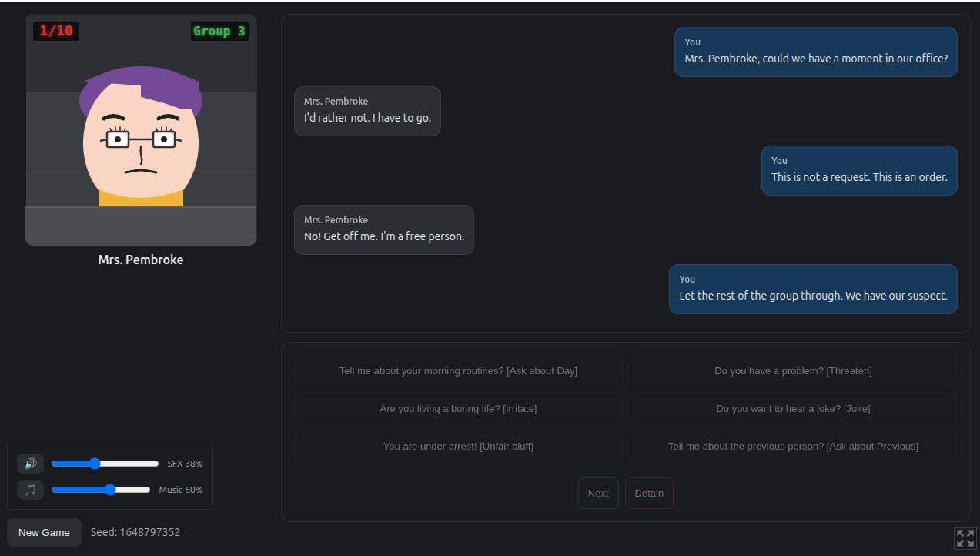The image size is (980, 556).
Task: Toggle the music note icon
Action: pyautogui.click(x=31, y=490)
